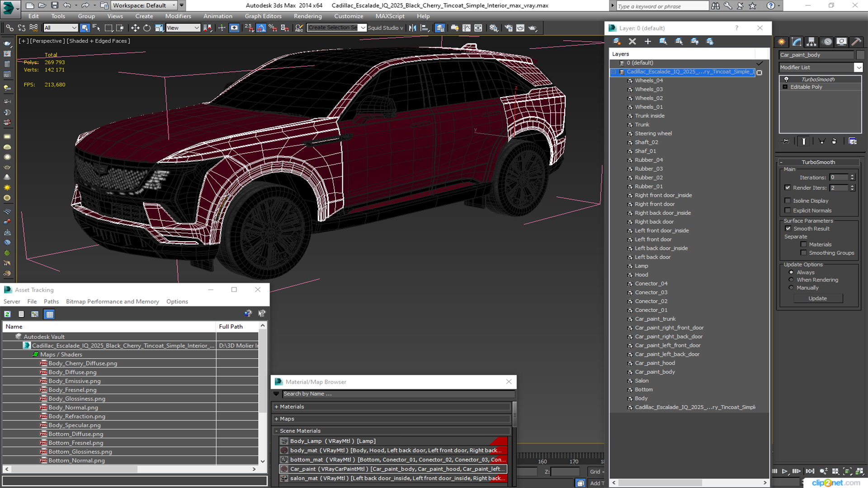This screenshot has width=868, height=488.
Task: Open the Create command panel tab
Action: (782, 42)
